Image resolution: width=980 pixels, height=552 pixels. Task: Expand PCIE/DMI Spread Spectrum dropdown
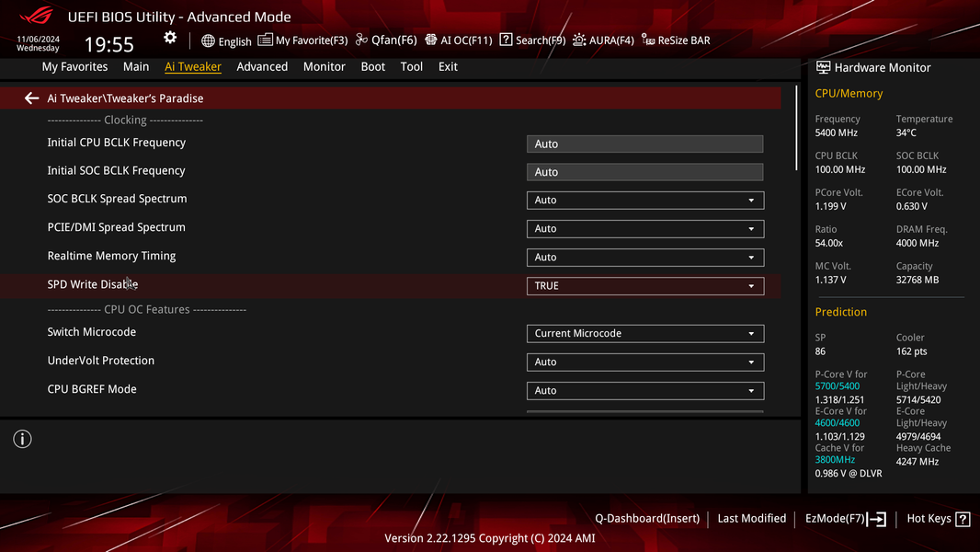click(645, 229)
